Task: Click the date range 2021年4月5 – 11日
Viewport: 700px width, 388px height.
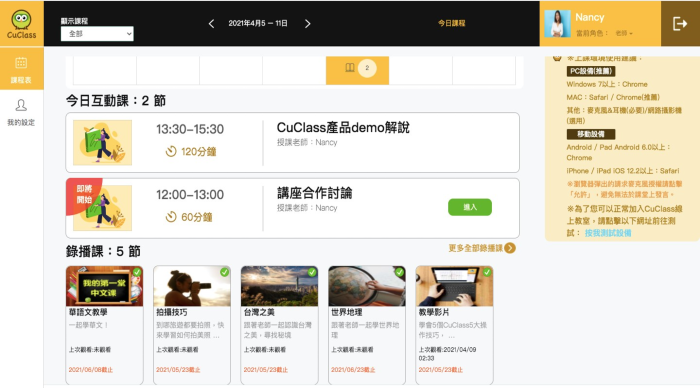Action: [x=258, y=23]
